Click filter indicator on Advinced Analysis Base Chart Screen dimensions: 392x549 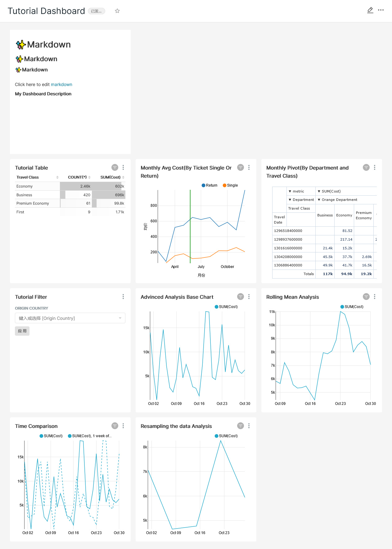click(x=241, y=297)
